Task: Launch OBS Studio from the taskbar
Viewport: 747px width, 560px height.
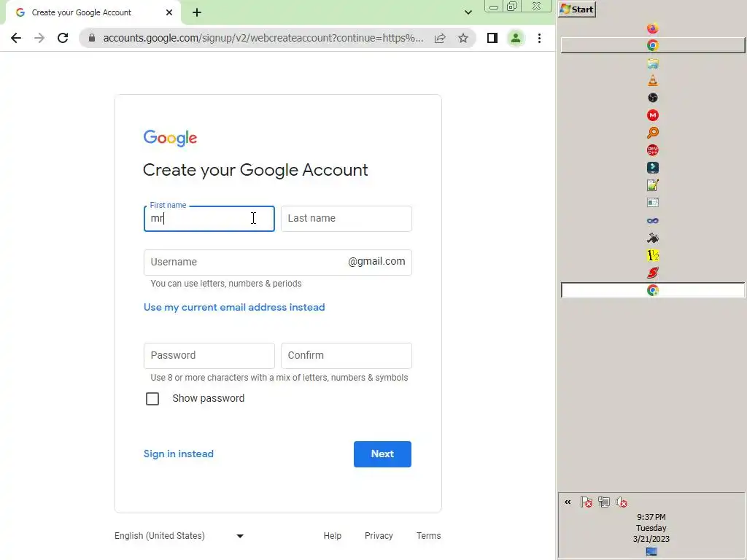Action: [x=653, y=98]
